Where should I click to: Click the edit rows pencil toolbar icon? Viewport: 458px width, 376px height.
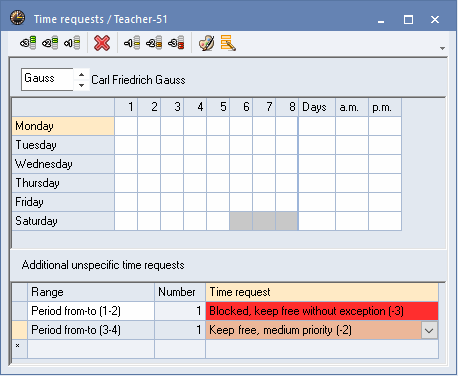[x=228, y=43]
